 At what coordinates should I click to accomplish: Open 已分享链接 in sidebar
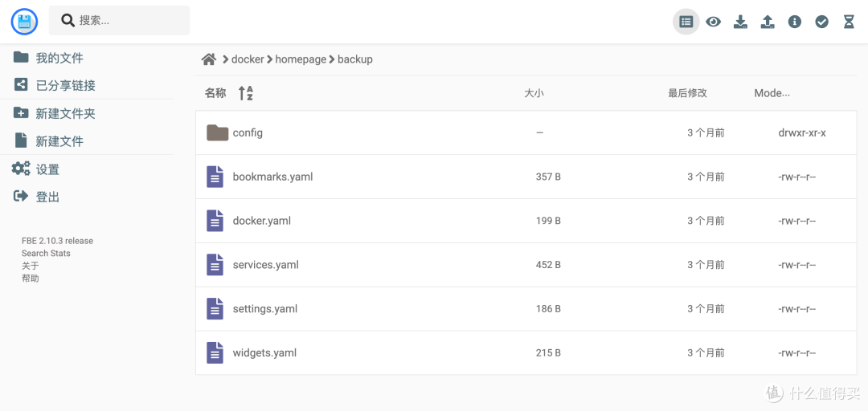(65, 85)
